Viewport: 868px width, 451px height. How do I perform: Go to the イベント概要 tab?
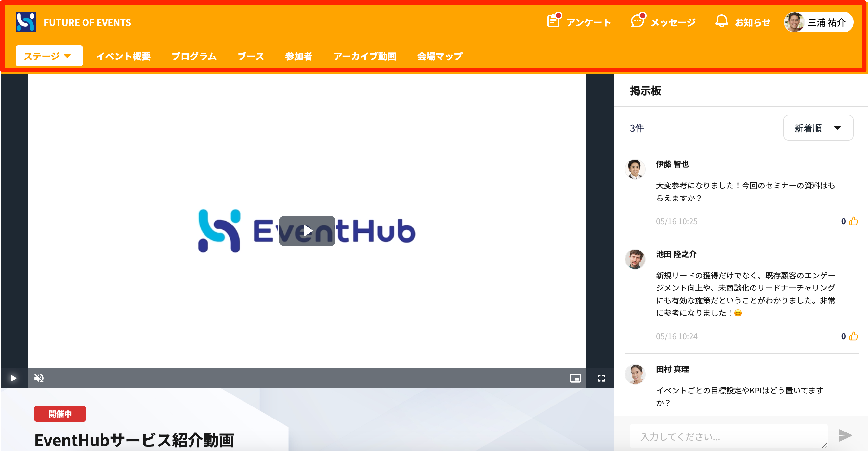point(123,56)
